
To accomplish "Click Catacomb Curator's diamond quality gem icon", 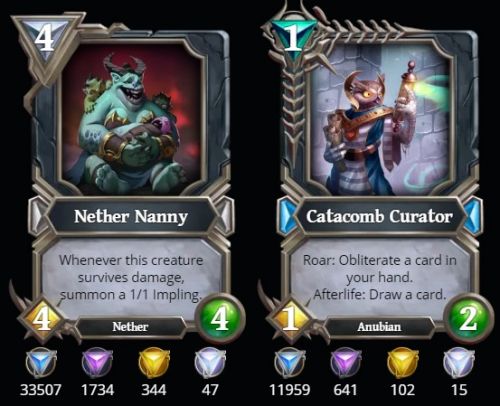I will (x=459, y=363).
